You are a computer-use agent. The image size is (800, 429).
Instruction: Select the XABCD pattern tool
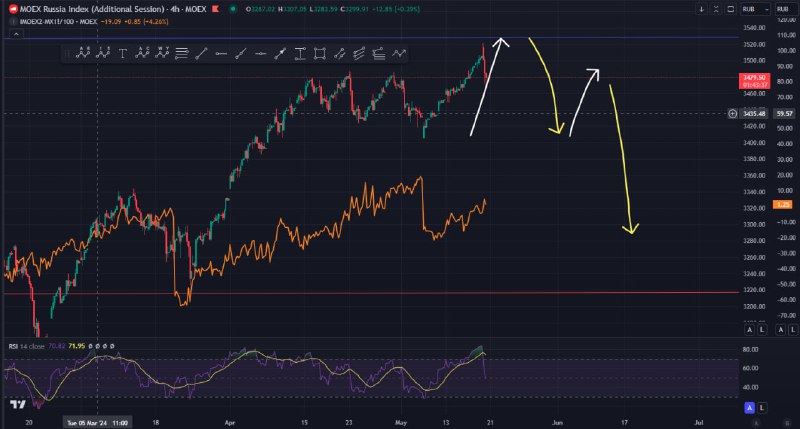[162, 53]
